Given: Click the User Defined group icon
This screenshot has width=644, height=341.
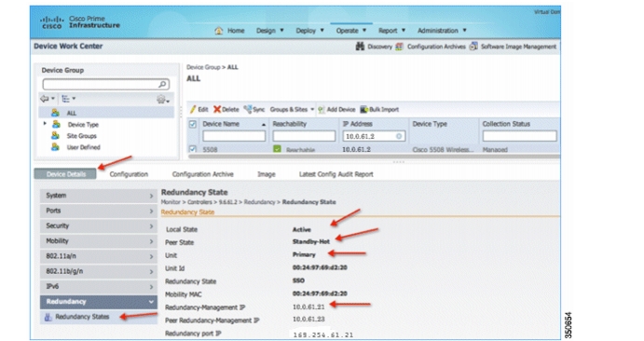Looking at the screenshot, I should point(55,147).
